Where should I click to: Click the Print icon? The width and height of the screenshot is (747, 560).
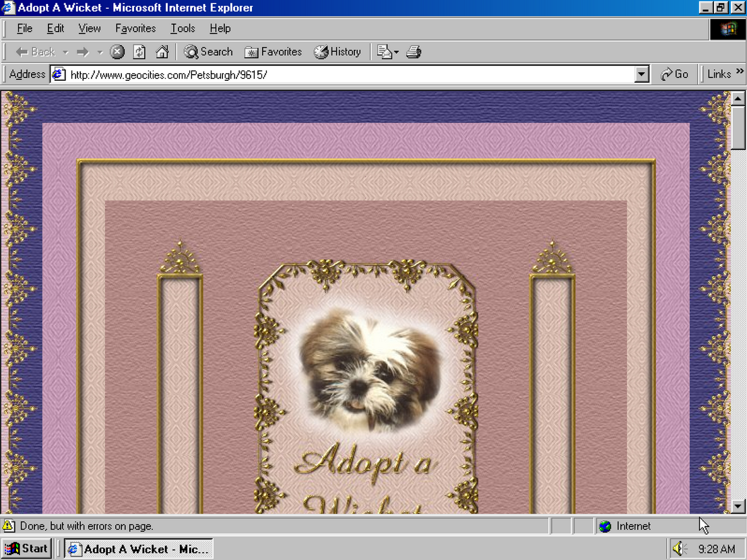click(414, 52)
